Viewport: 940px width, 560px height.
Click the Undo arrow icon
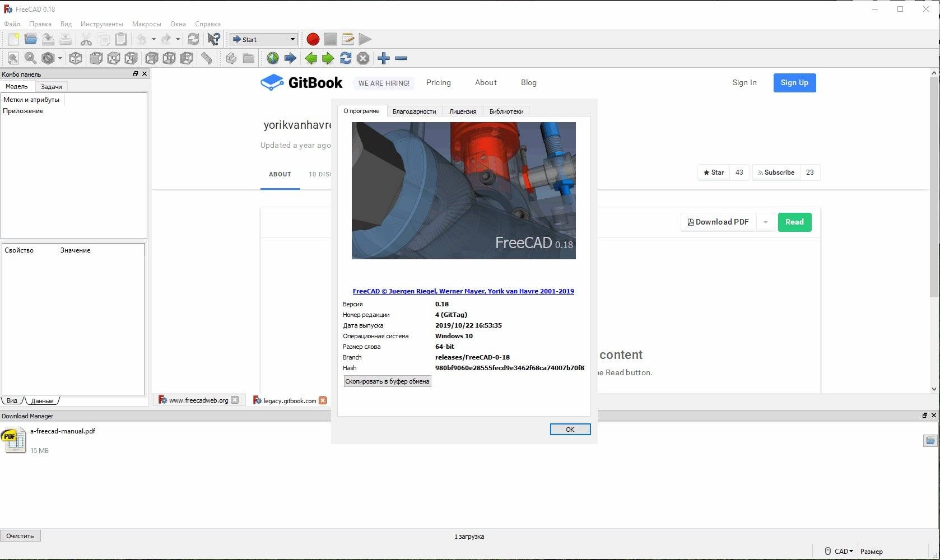point(141,39)
